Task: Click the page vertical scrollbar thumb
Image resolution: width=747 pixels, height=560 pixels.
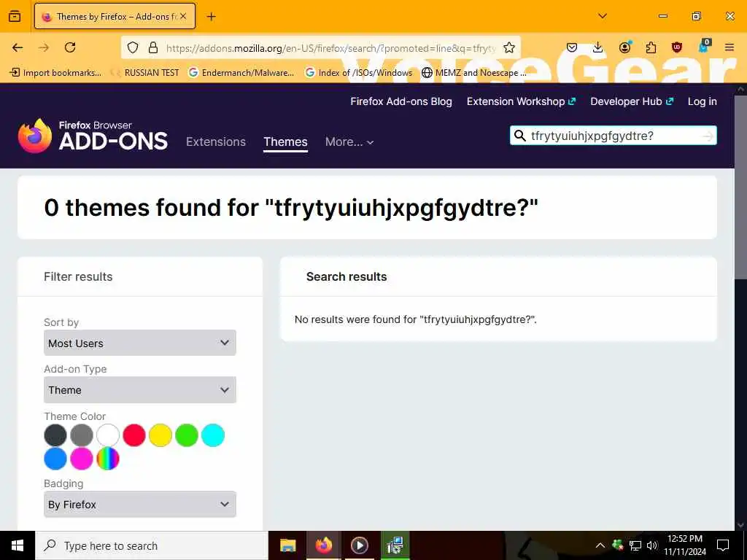Action: [741, 187]
